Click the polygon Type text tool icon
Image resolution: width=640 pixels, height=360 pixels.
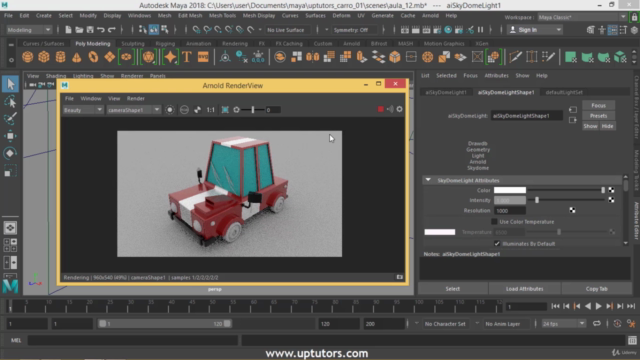[x=187, y=57]
